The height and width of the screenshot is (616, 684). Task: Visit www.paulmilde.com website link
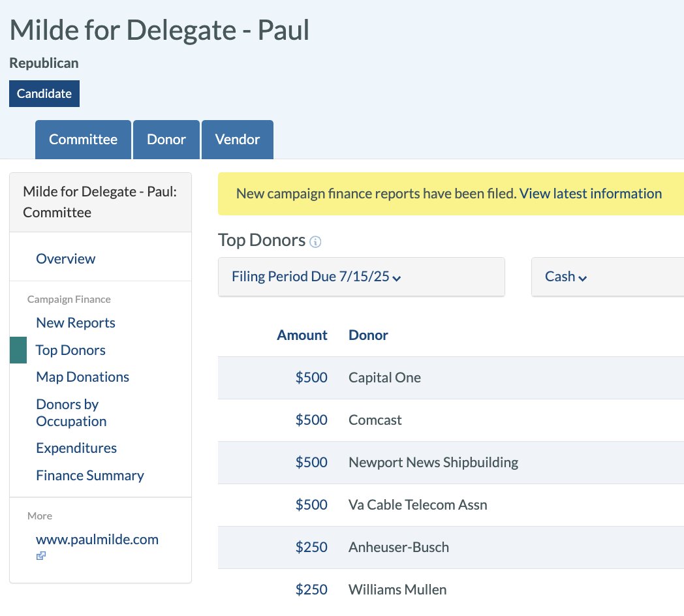[x=97, y=540]
